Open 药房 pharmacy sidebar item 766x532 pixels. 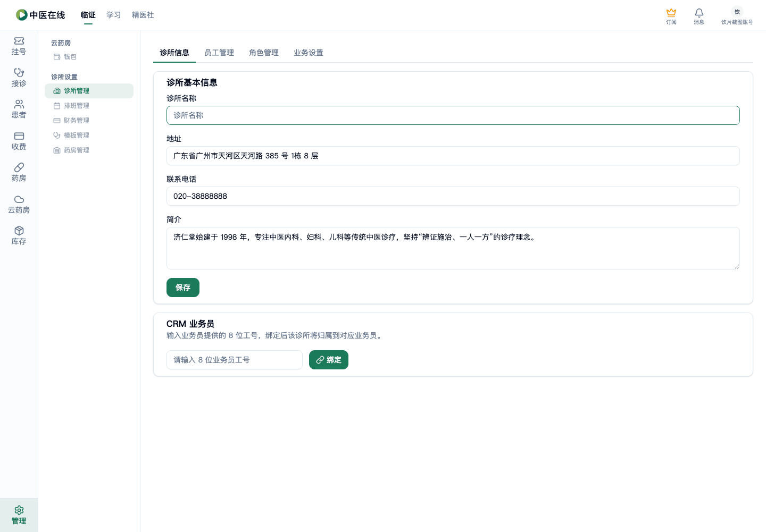[x=19, y=173]
